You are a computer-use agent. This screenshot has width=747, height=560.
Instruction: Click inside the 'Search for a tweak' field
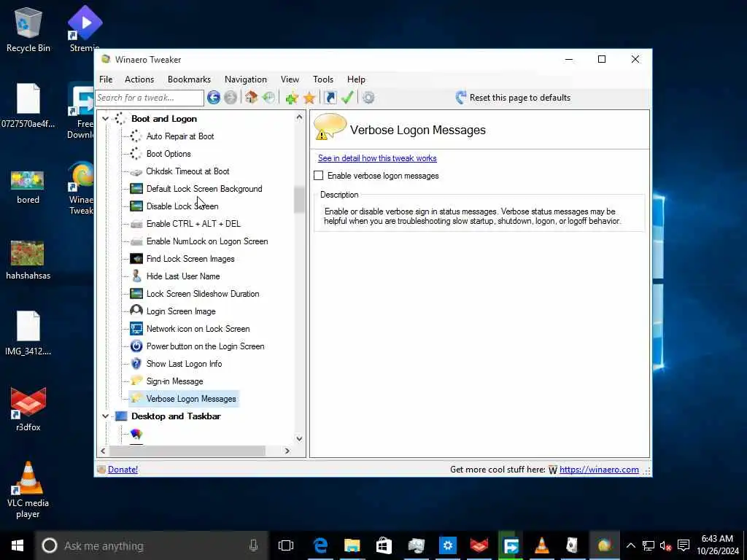coord(150,98)
